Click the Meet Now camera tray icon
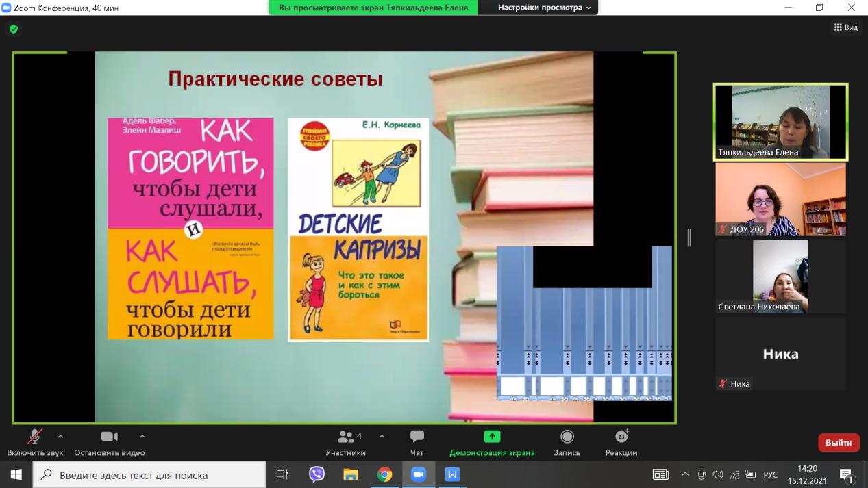Image resolution: width=868 pixels, height=488 pixels. [x=702, y=474]
